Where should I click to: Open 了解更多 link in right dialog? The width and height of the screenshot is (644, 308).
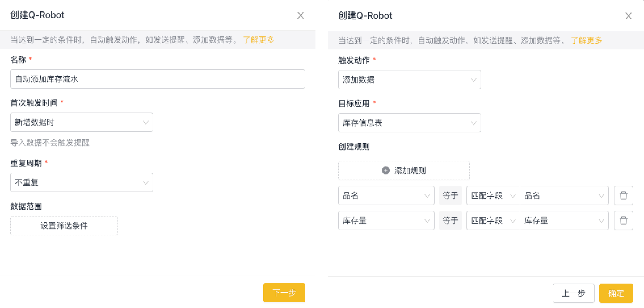point(587,40)
